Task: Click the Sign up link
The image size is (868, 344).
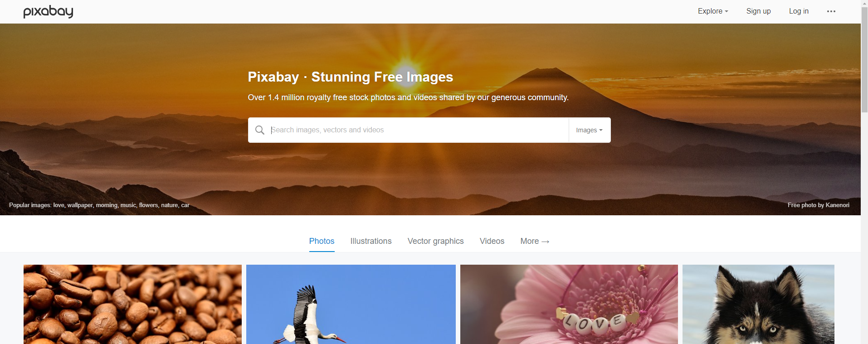Action: click(x=758, y=11)
